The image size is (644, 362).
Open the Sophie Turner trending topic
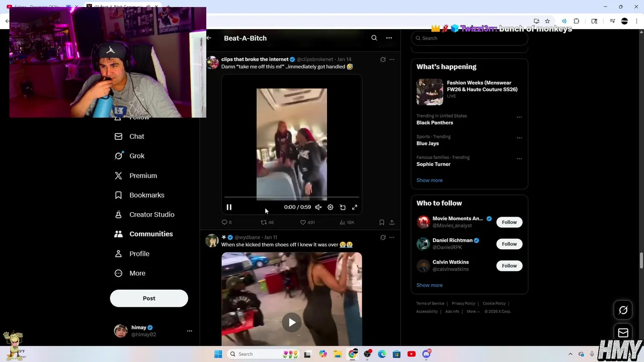[x=433, y=164]
